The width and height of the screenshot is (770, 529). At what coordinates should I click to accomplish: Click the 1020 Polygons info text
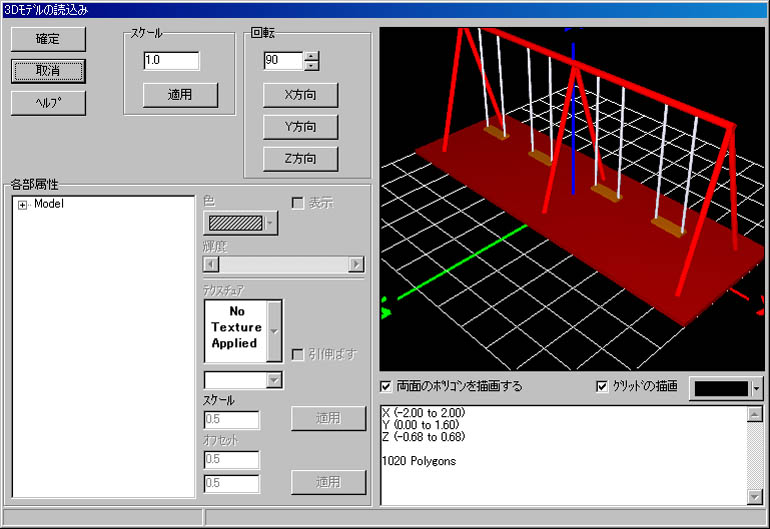[x=419, y=460]
